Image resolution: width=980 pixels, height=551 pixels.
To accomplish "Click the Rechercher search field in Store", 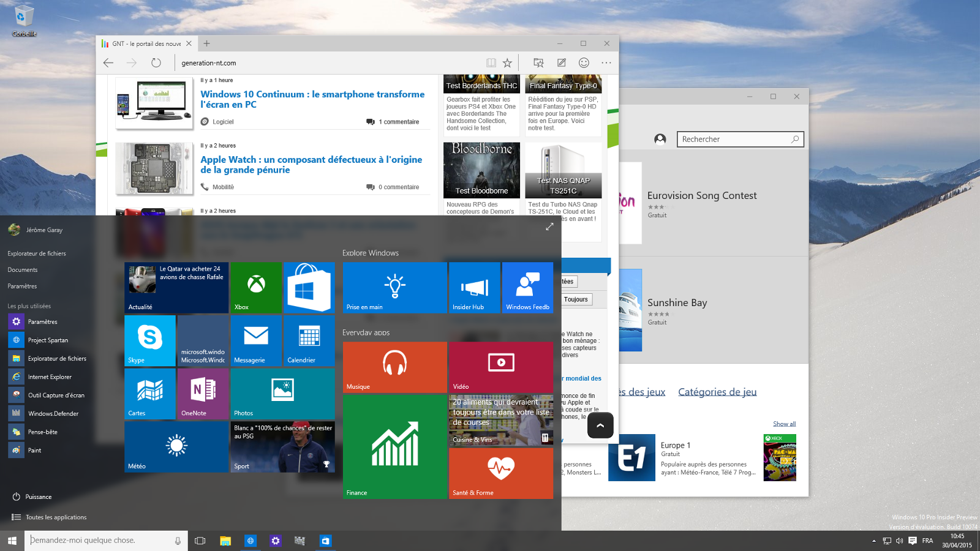I will click(740, 139).
